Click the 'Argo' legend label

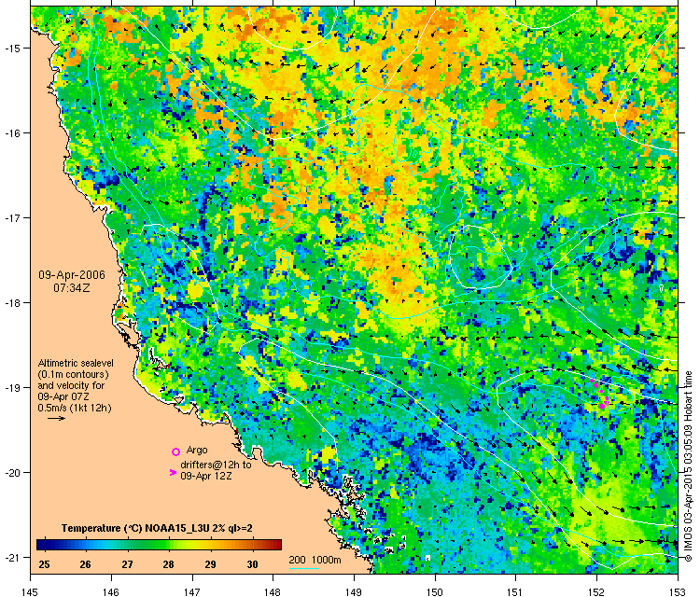click(x=197, y=451)
